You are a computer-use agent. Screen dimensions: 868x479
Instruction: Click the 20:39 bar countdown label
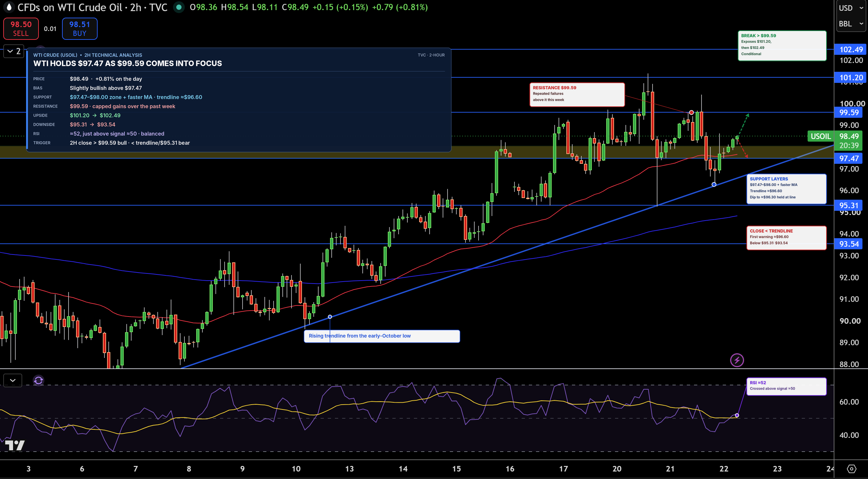[849, 146]
